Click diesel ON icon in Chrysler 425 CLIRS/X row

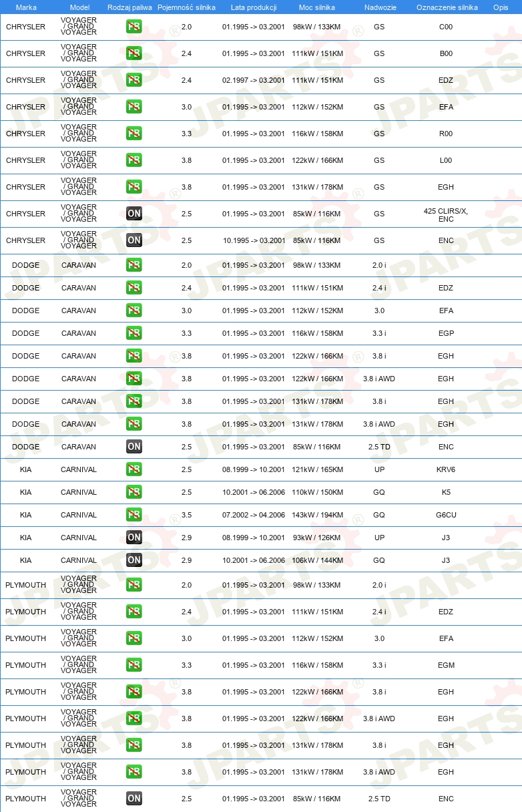(134, 214)
